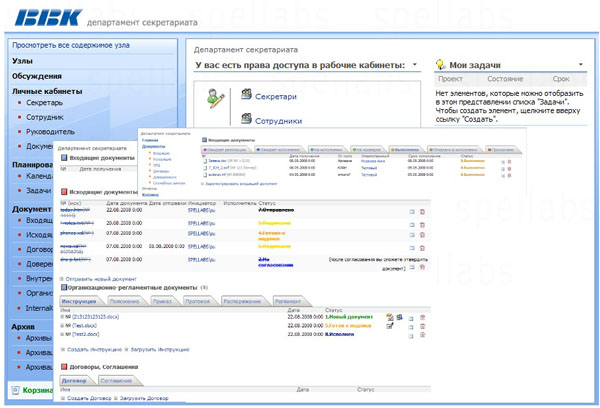The width and height of the screenshot is (600, 408).
Task: Click Загрузить Договор link
Action: click(x=144, y=398)
